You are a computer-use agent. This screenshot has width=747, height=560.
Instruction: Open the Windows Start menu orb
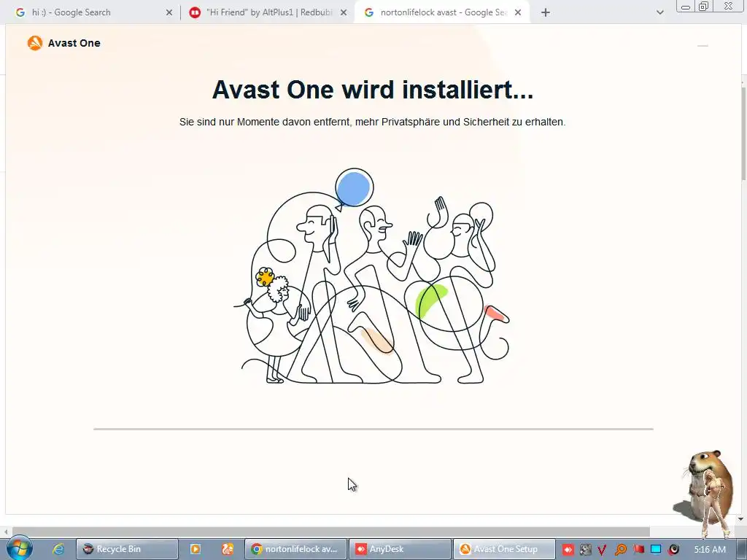(x=19, y=548)
